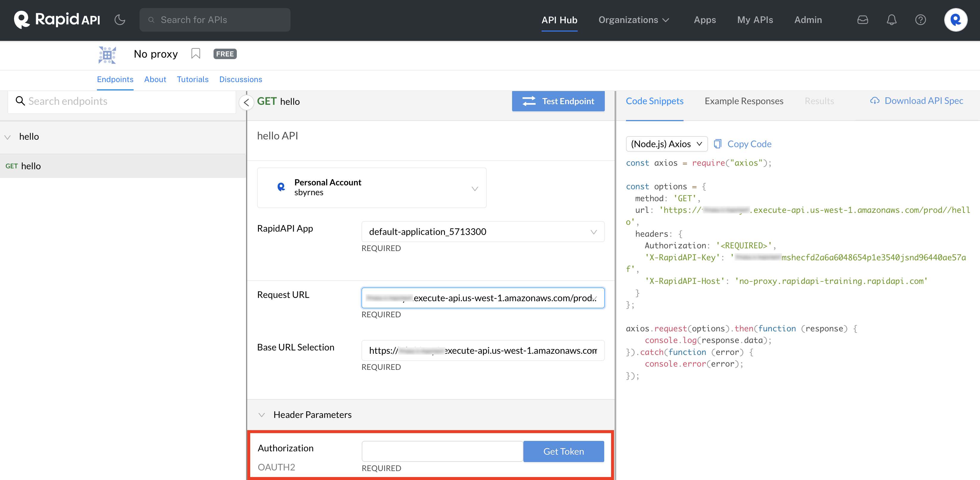Screen dimensions: 980x480
Task: Click the Search for APIs field
Action: pos(215,20)
